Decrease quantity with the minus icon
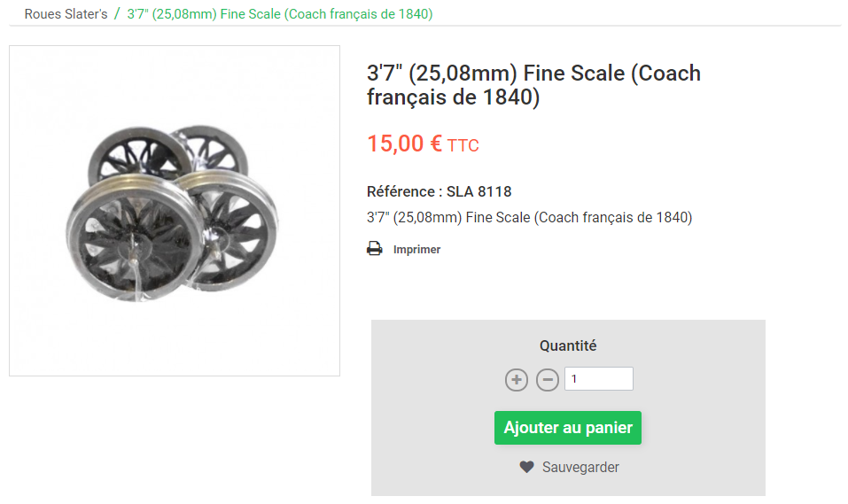 point(548,380)
